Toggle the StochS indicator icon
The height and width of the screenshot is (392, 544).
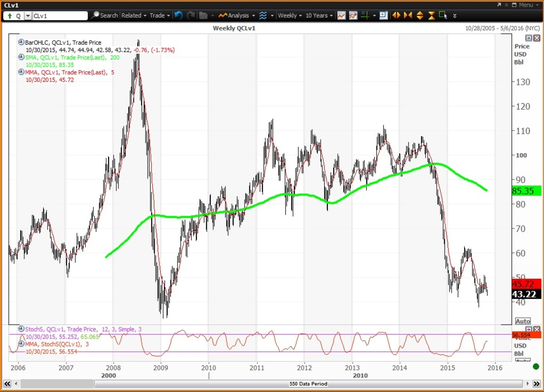pyautogui.click(x=21, y=329)
